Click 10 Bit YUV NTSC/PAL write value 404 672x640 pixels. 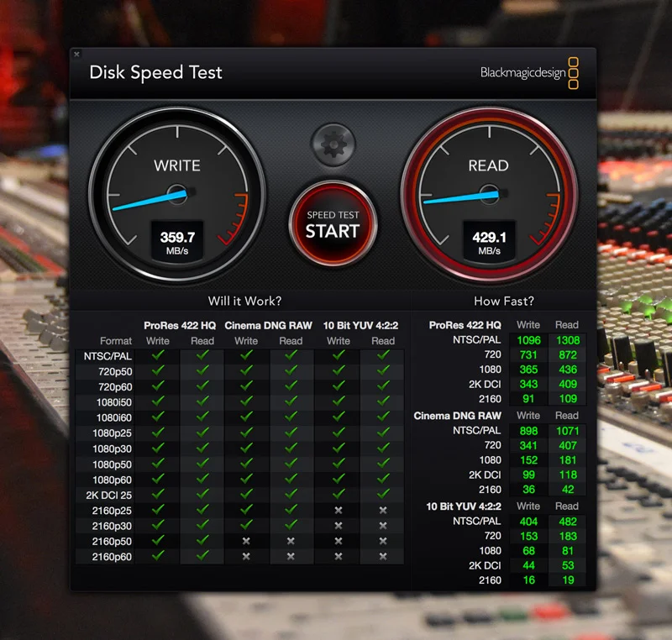click(x=528, y=522)
